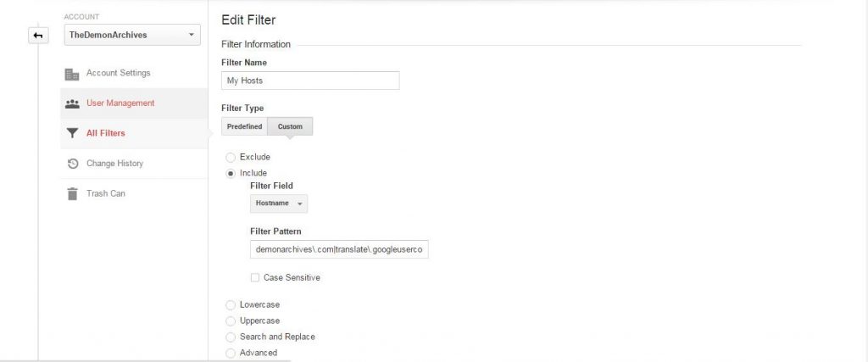Choose the Lowercase filter option

point(231,305)
